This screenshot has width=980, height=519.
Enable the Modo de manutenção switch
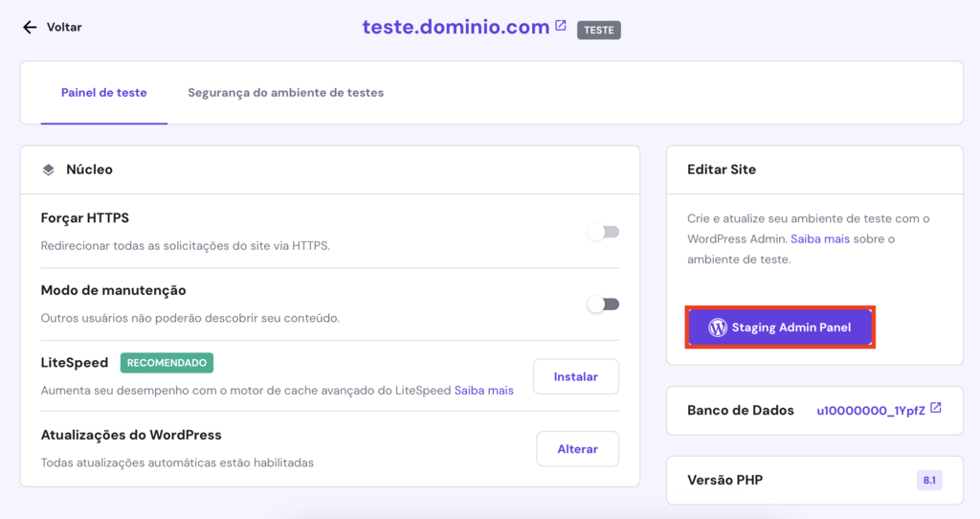603,305
